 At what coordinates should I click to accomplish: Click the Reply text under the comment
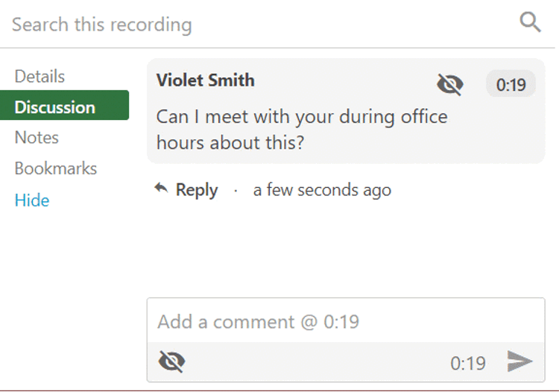[197, 190]
